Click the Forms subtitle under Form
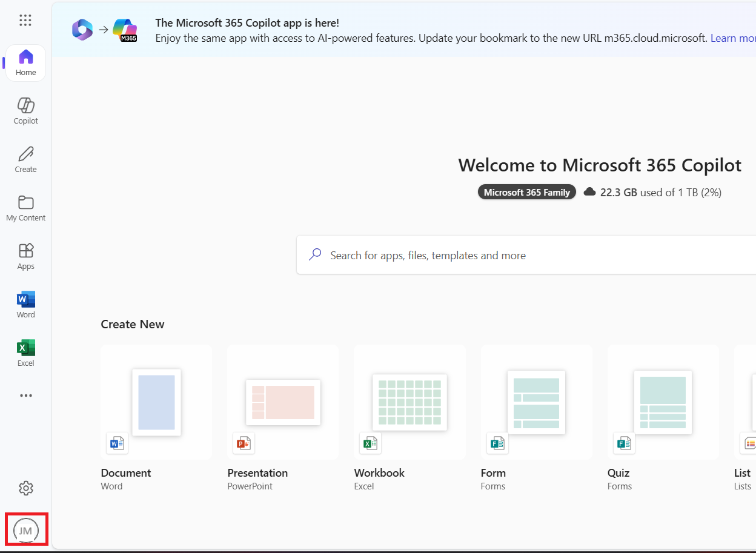The height and width of the screenshot is (553, 756). (493, 486)
